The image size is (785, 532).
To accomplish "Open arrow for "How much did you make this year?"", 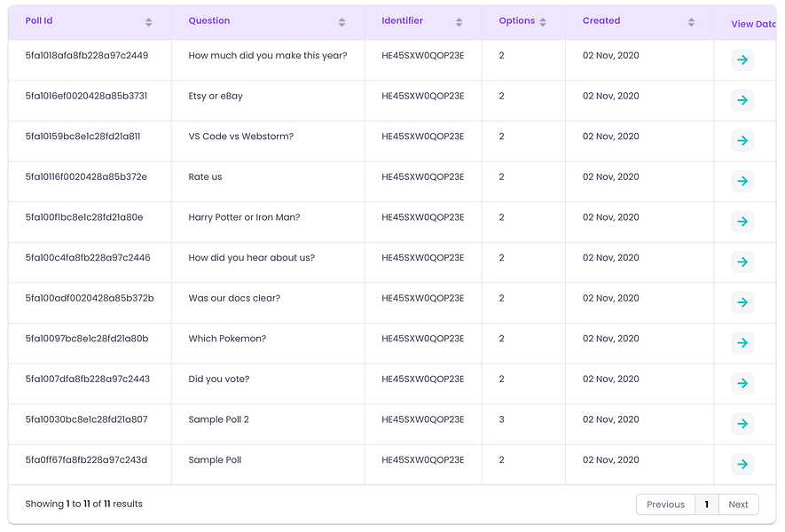I will [x=742, y=60].
